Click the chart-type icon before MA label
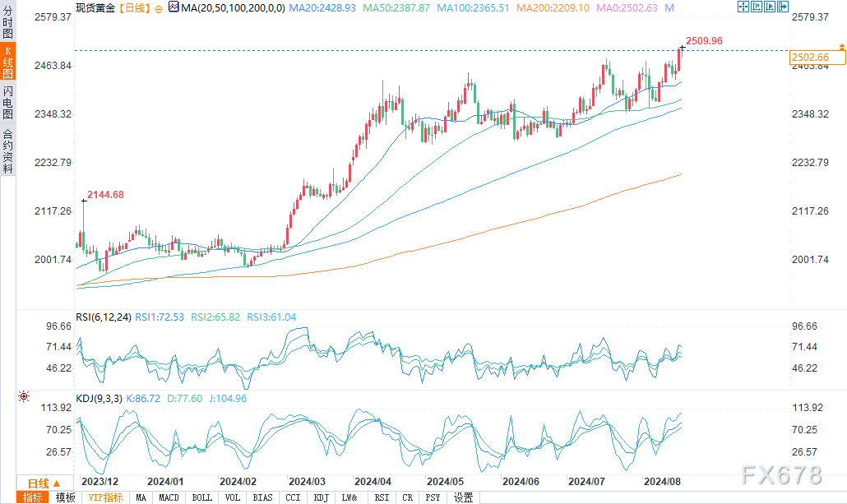847x504 pixels. (173, 7)
